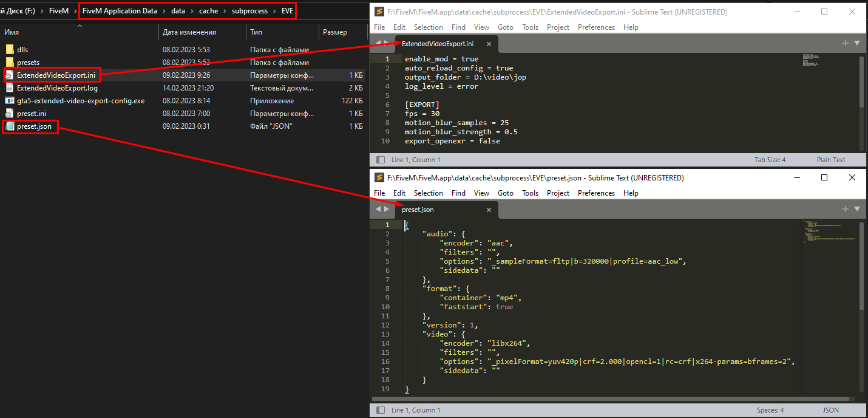Viewport: 868px width, 418px height.
Task: Click '[EXPORT]' section header line
Action: pyautogui.click(x=421, y=104)
